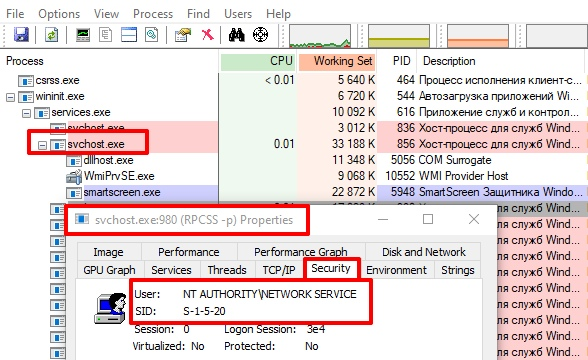Click the Kill Process red X icon
This screenshot has height=360, width=588.
point(207,35)
